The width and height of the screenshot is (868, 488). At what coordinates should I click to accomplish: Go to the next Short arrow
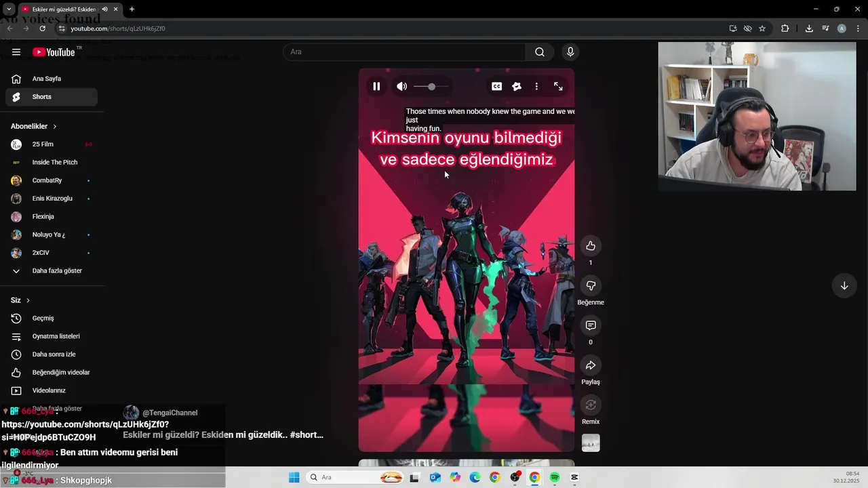[x=844, y=286]
